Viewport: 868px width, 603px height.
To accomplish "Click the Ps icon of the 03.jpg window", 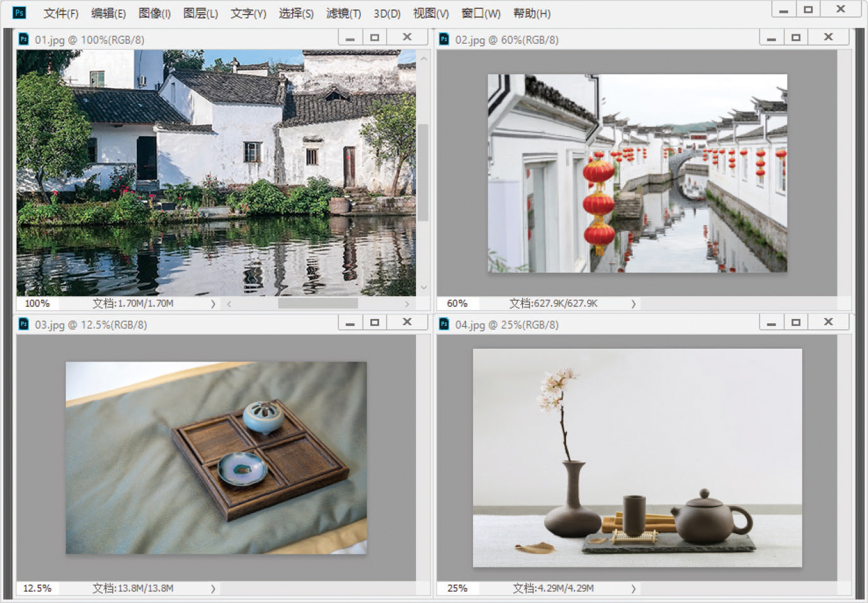I will click(24, 324).
